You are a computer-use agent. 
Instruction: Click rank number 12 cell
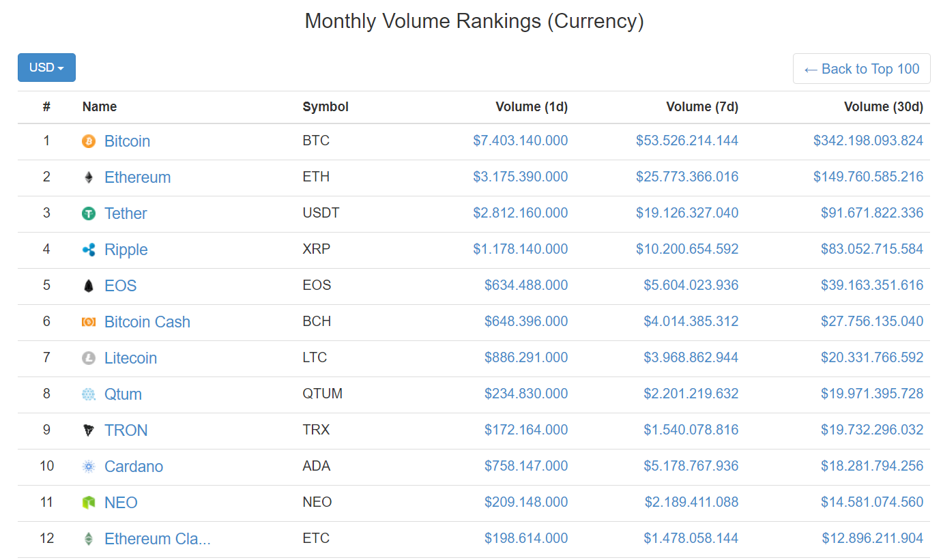(x=46, y=538)
